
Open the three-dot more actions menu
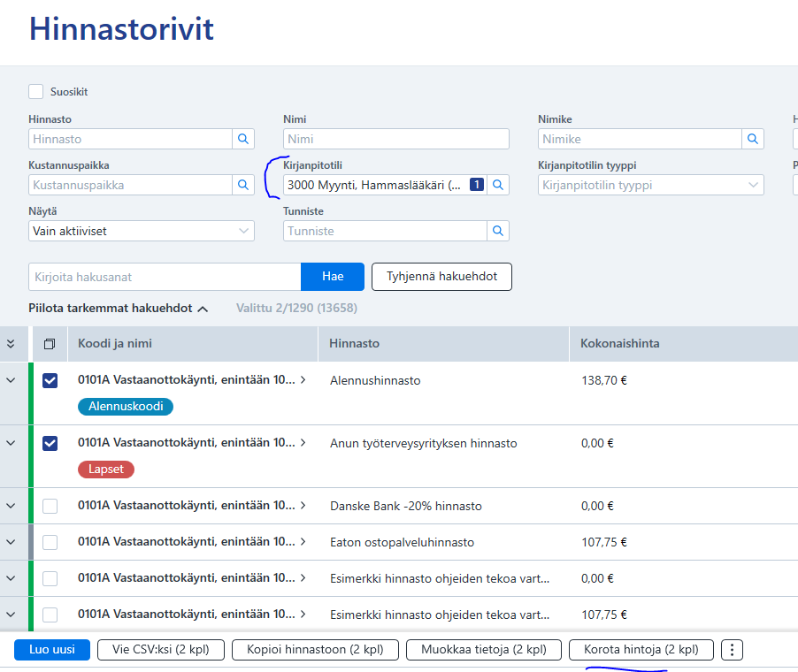732,650
